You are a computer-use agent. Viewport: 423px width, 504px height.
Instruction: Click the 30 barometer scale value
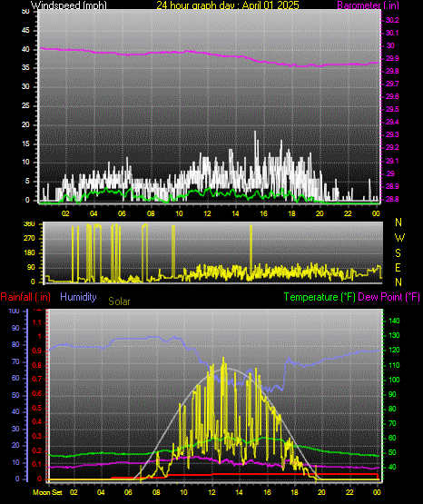[390, 45]
